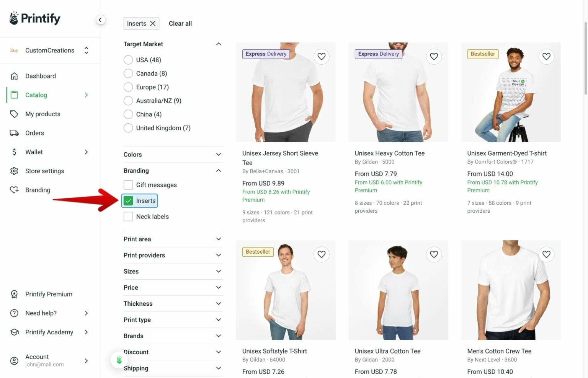Click the Printify logo
The width and height of the screenshot is (588, 378).
[35, 18]
